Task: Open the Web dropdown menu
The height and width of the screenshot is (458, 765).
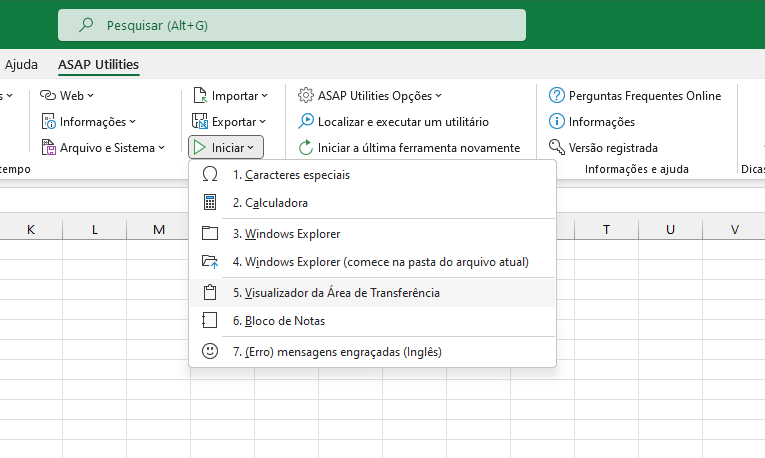Action: [67, 96]
